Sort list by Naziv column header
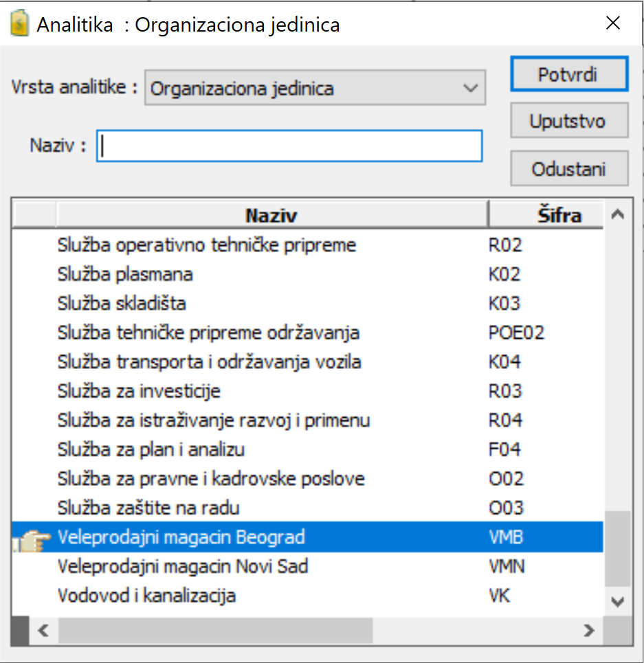Image resolution: width=644 pixels, height=663 pixels. pos(271,216)
